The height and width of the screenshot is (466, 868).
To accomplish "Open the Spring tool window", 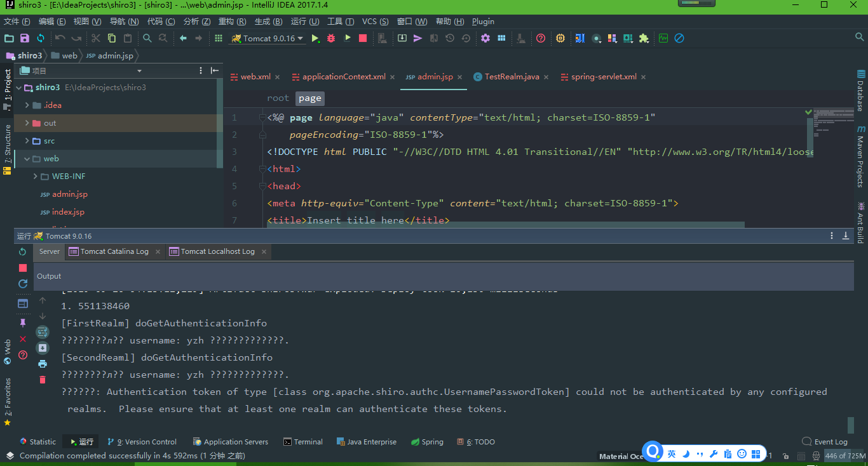I will [x=427, y=442].
